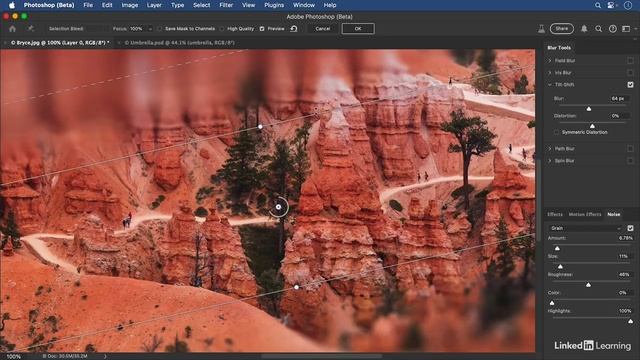Expand the Path Blur section

[550, 149]
